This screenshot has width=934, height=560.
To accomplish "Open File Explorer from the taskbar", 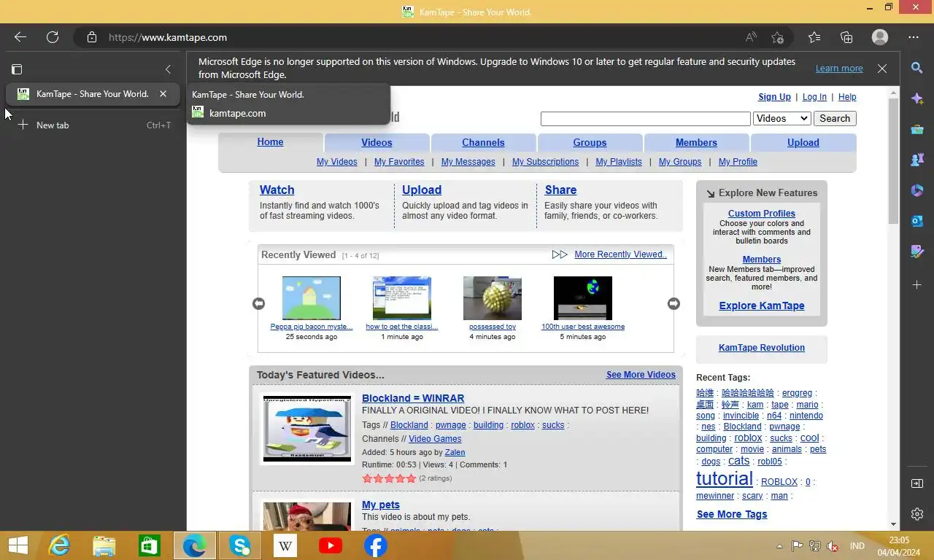I will tap(104, 545).
